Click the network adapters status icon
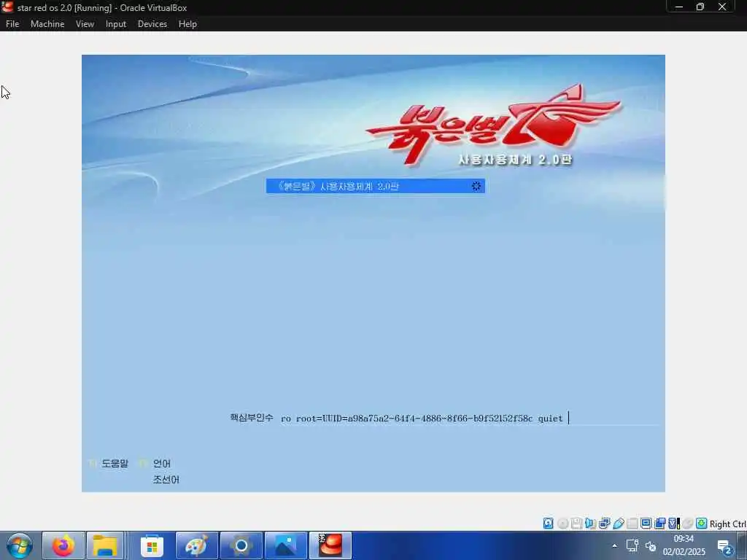The width and height of the screenshot is (747, 560). pyautogui.click(x=604, y=524)
